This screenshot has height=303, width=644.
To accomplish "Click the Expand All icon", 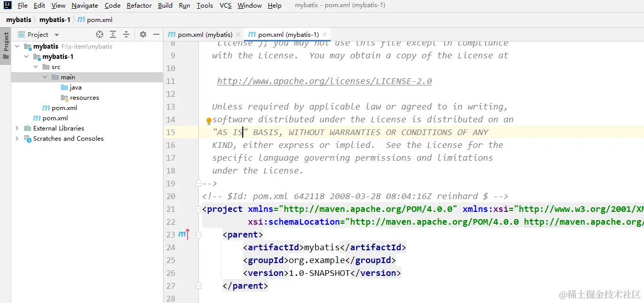I will pos(113,34).
